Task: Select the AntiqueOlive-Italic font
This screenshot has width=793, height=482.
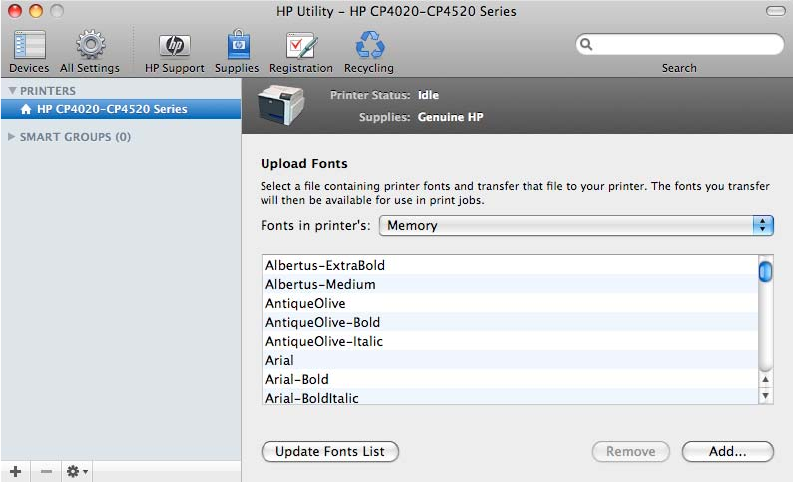Action: click(x=510, y=341)
